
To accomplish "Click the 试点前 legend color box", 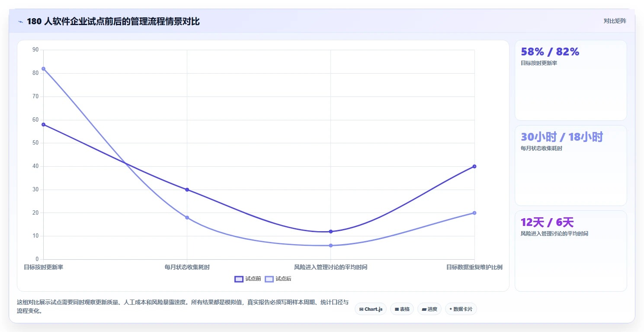I will coord(239,279).
